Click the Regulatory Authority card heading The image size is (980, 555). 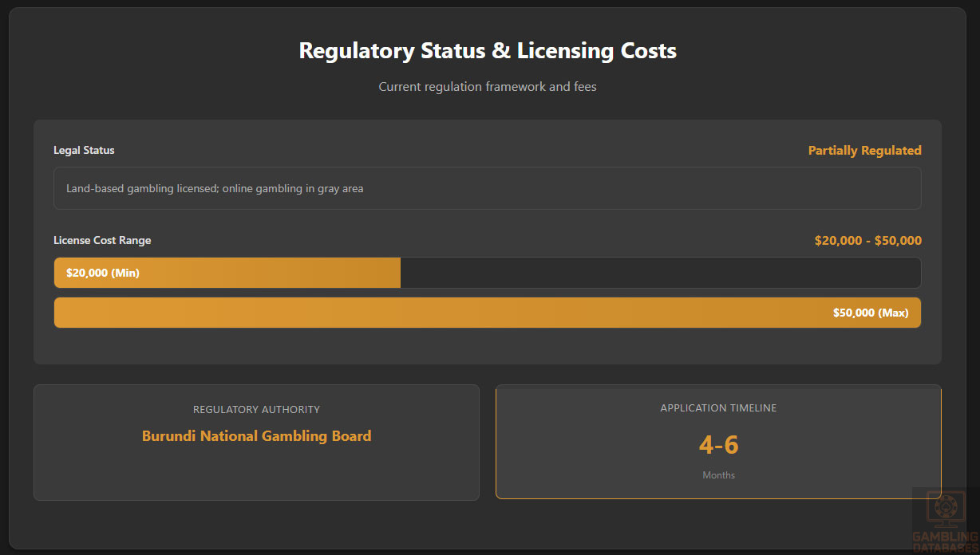[x=256, y=409]
